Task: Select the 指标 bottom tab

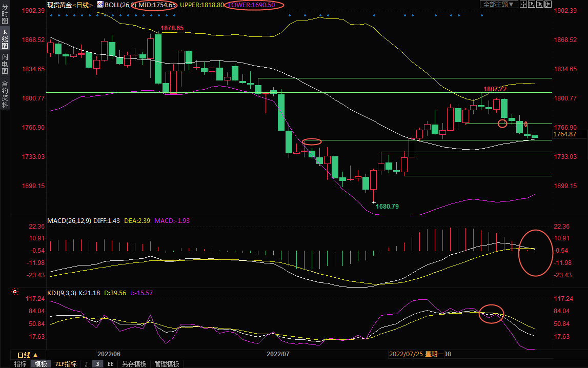Action: (x=21, y=364)
